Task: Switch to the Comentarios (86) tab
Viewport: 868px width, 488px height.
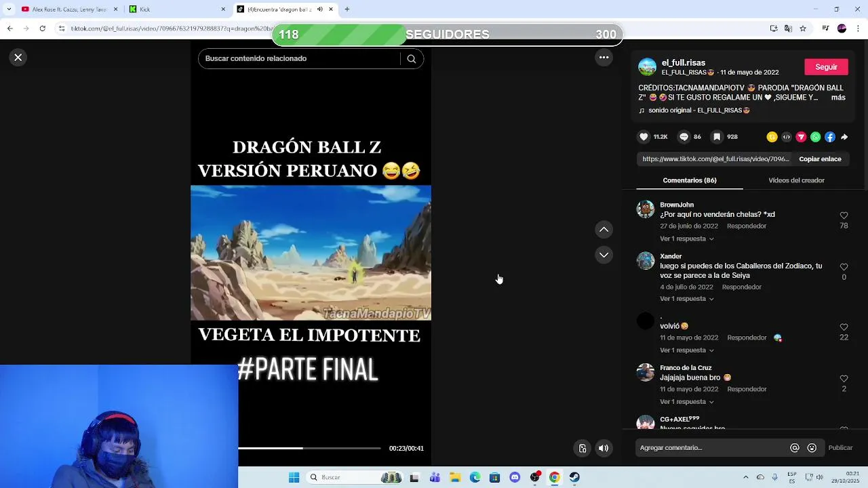Action: [x=690, y=180]
